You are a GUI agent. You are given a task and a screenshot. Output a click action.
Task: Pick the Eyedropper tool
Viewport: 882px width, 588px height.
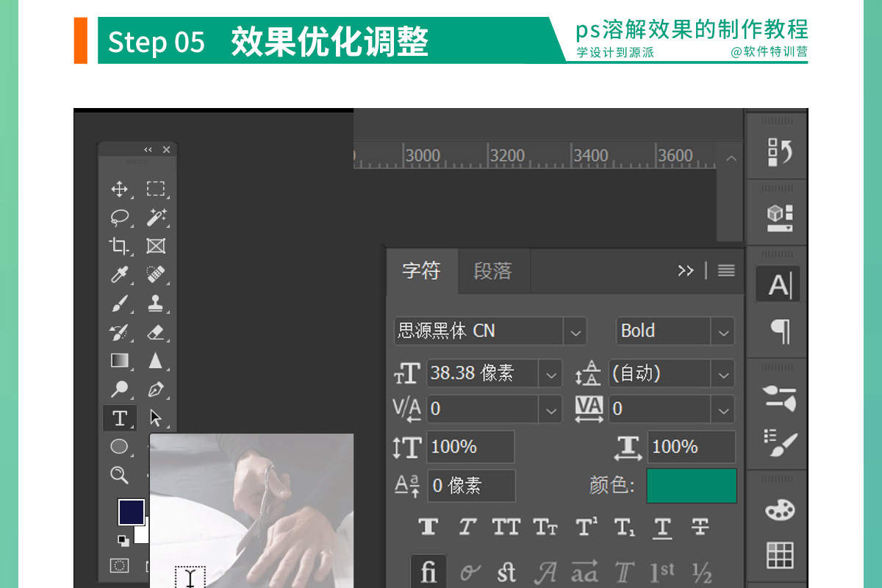click(119, 275)
